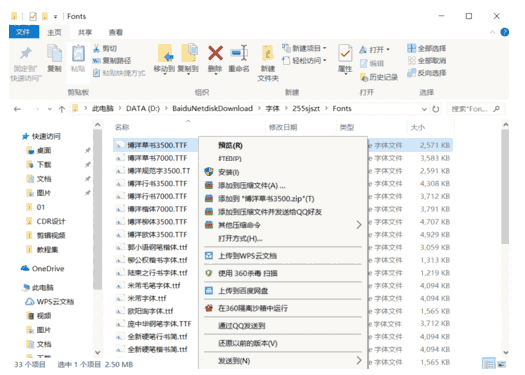Click the Back navigation arrow
This screenshot has width=525, height=375.
(x=17, y=109)
